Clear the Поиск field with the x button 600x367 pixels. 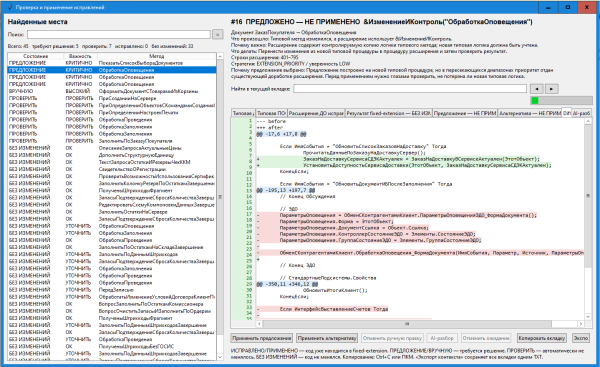(x=218, y=34)
